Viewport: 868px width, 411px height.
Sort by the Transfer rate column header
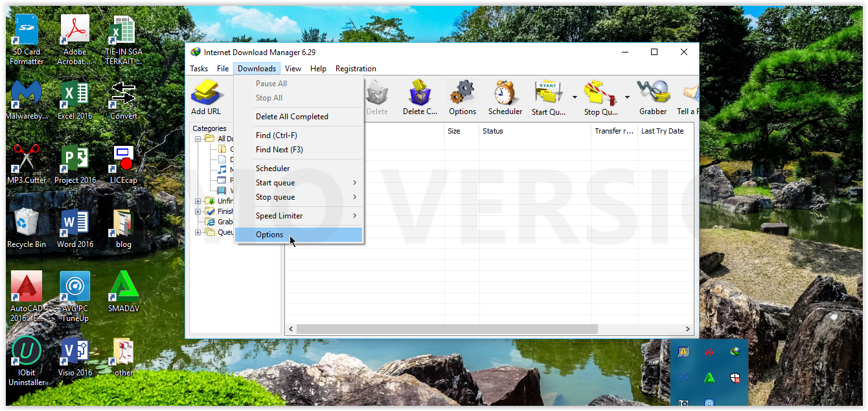(614, 131)
